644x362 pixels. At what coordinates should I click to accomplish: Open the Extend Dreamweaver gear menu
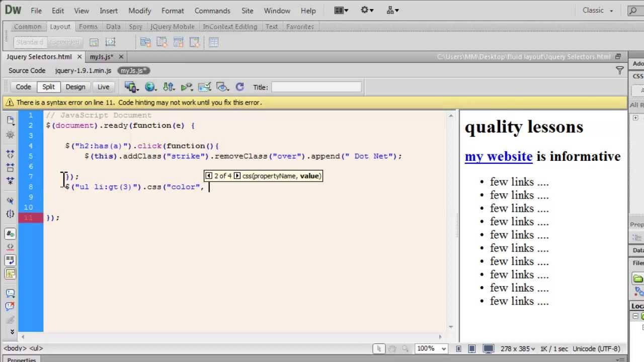pos(367,10)
